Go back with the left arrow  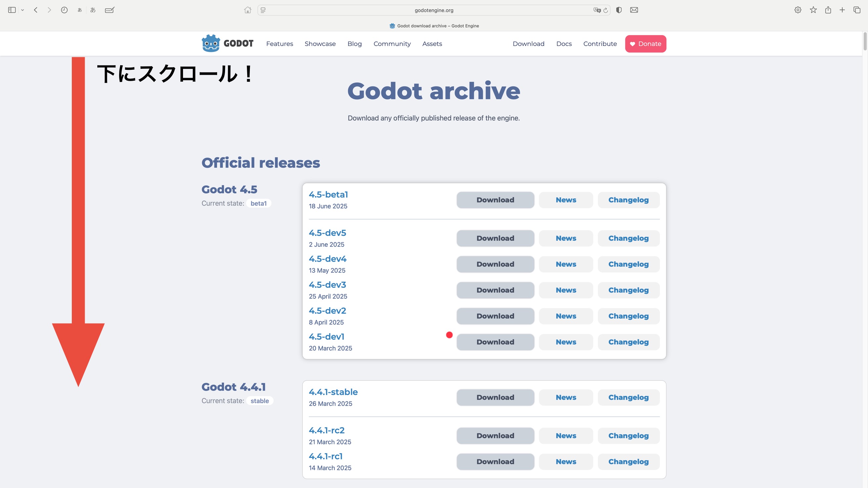click(36, 10)
